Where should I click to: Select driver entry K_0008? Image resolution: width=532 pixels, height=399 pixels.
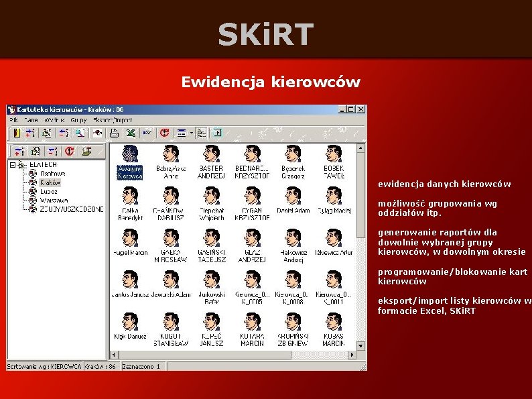click(292, 288)
